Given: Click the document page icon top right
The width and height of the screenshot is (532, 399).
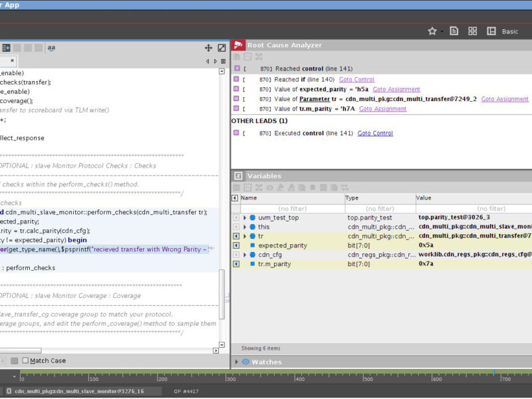Looking at the screenshot, I should (453, 31).
